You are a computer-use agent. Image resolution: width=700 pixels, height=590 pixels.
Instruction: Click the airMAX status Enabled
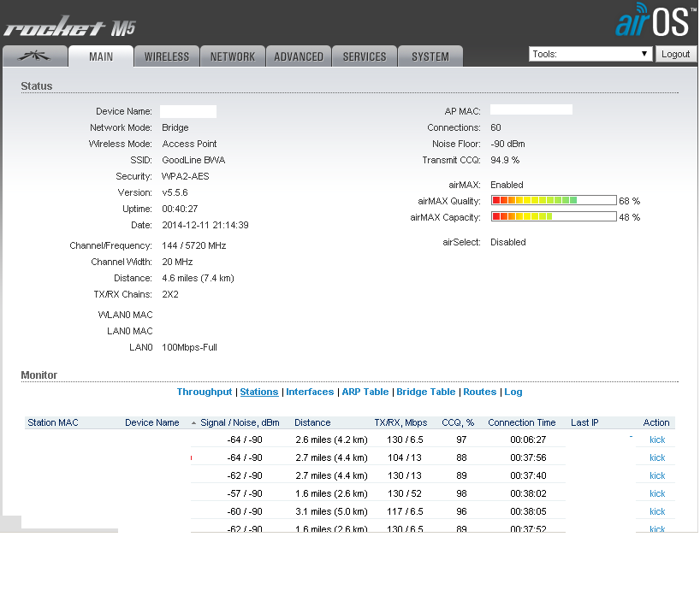point(507,185)
